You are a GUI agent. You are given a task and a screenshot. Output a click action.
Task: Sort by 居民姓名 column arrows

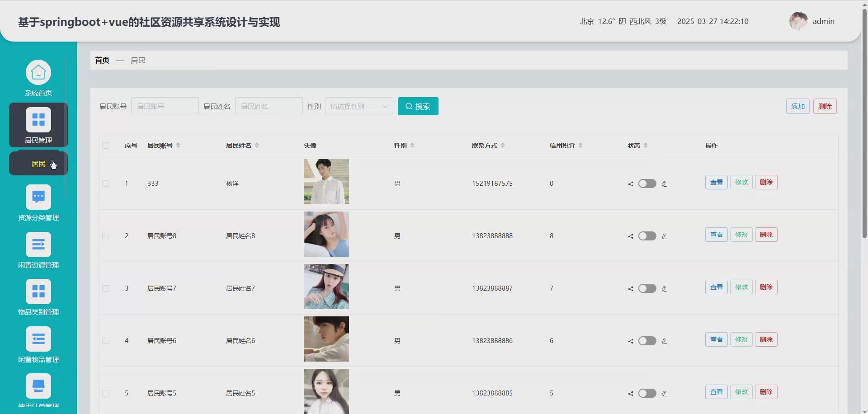click(257, 146)
